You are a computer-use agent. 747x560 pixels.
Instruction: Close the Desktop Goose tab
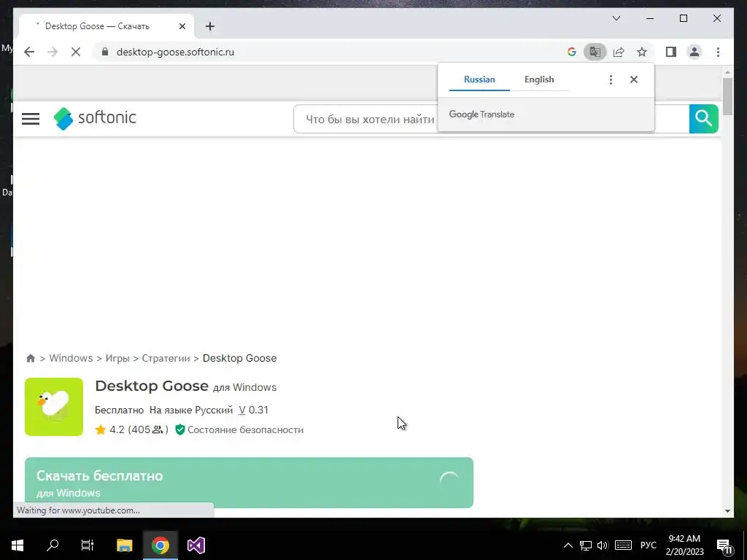click(x=182, y=26)
